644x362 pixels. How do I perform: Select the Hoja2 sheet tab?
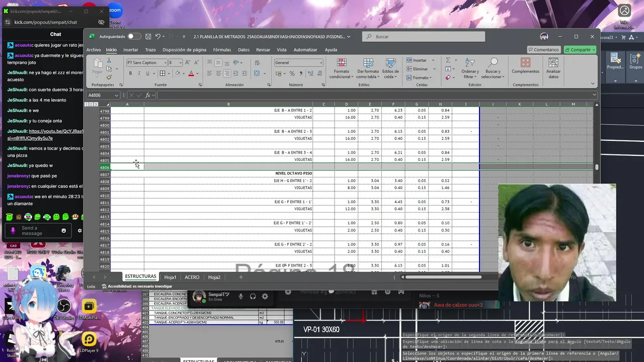pyautogui.click(x=214, y=277)
